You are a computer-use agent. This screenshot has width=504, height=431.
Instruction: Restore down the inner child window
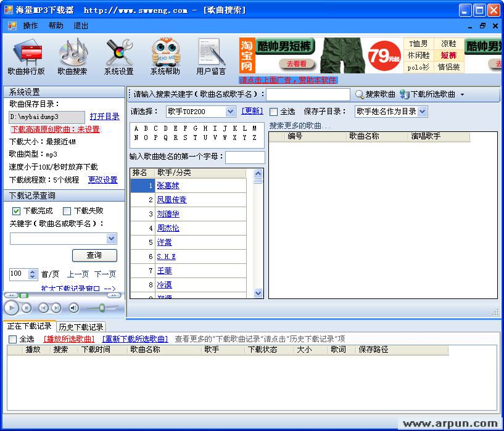pos(482,26)
